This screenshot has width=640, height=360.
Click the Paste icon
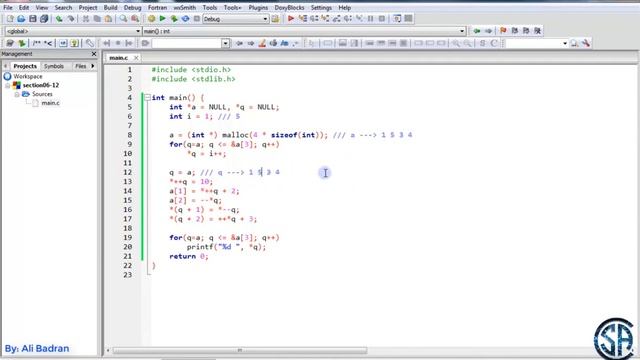(x=108, y=19)
